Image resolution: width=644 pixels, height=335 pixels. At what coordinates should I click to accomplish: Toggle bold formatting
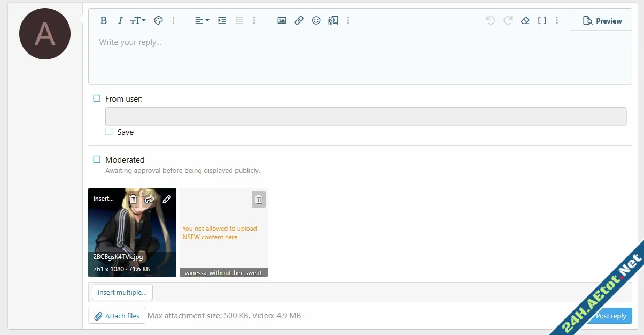click(x=104, y=20)
